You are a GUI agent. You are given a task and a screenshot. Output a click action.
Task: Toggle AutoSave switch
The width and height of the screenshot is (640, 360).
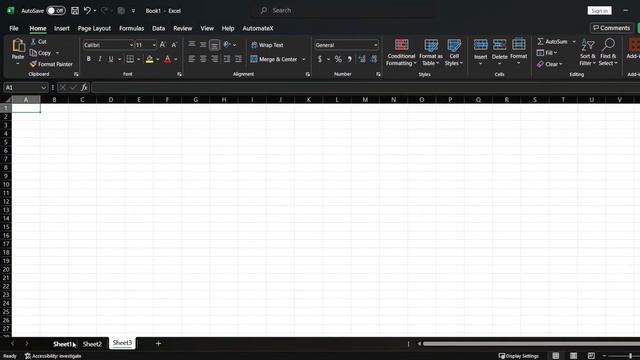point(56,11)
